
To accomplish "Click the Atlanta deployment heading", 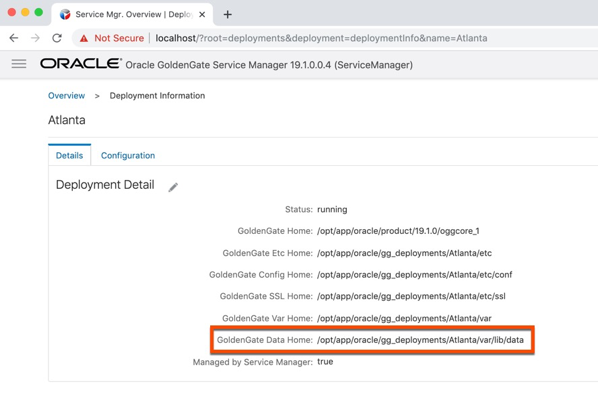I will 67,120.
